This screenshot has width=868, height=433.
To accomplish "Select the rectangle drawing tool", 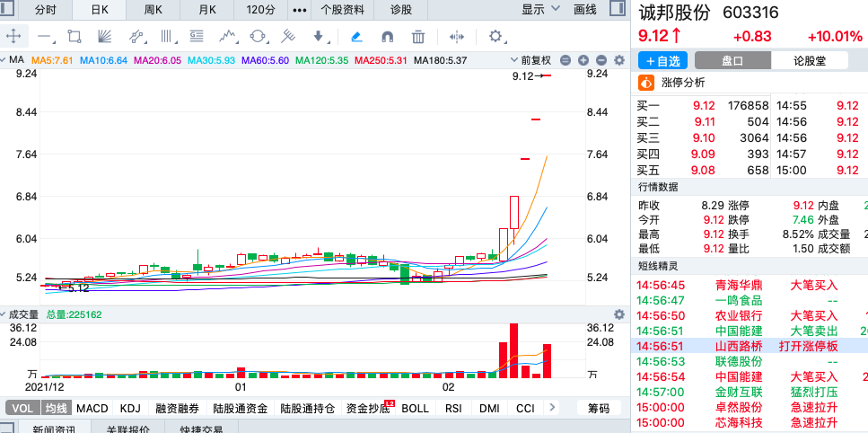I will pyautogui.click(x=75, y=37).
